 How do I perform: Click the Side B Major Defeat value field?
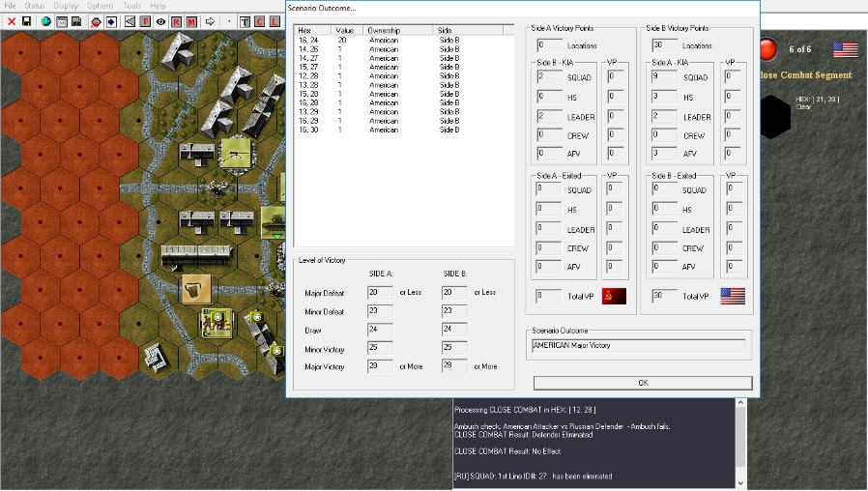point(454,292)
